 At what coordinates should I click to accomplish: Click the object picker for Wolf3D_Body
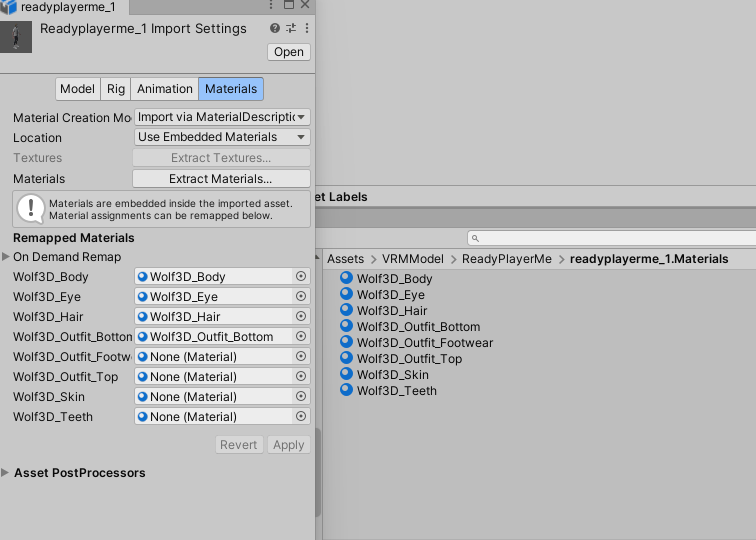301,276
